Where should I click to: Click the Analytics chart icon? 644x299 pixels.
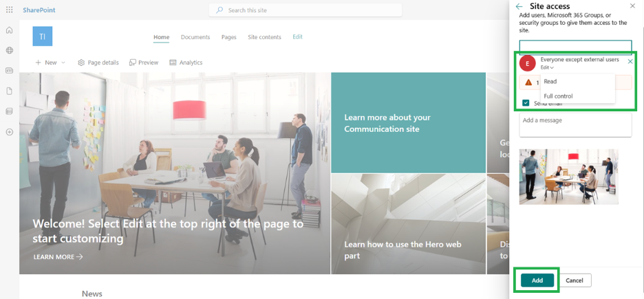coord(173,63)
